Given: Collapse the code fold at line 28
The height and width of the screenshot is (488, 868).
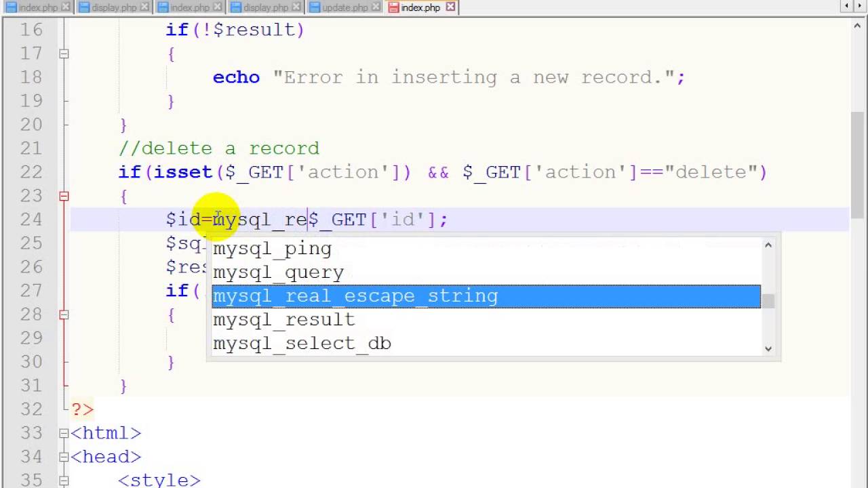Looking at the screenshot, I should [64, 314].
